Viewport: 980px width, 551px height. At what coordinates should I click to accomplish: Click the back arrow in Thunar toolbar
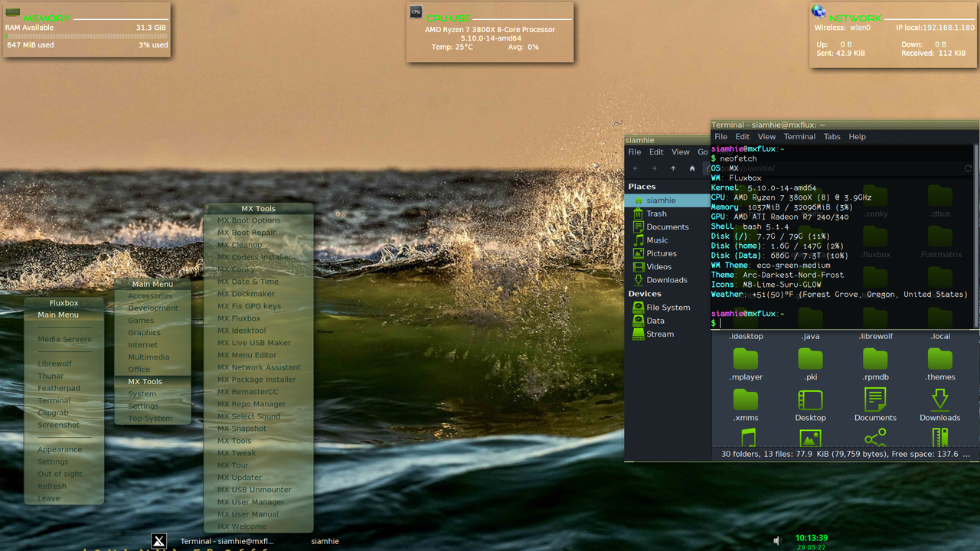[635, 168]
